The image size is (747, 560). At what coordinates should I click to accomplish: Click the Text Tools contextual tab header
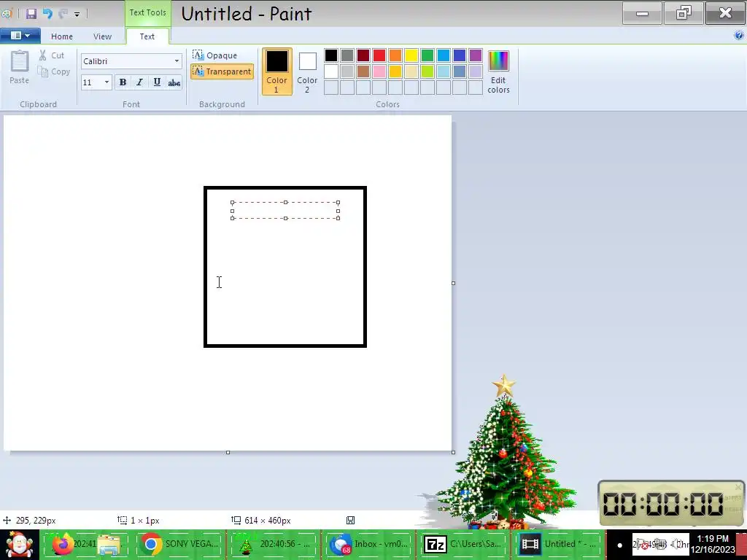pos(147,13)
